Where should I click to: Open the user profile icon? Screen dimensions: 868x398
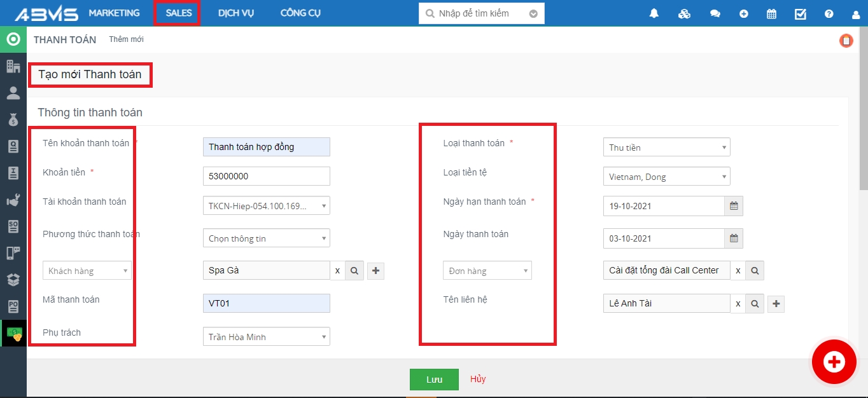tap(856, 14)
